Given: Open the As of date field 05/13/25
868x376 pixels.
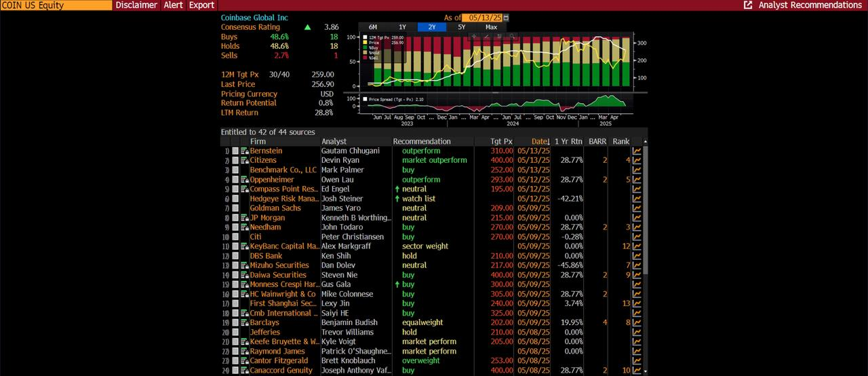Looking at the screenshot, I should 482,18.
